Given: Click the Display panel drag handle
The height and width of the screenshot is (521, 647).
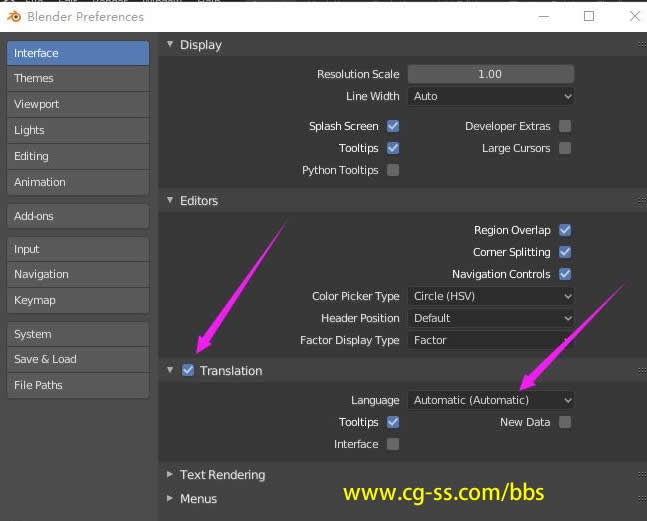Looking at the screenshot, I should click(641, 45).
